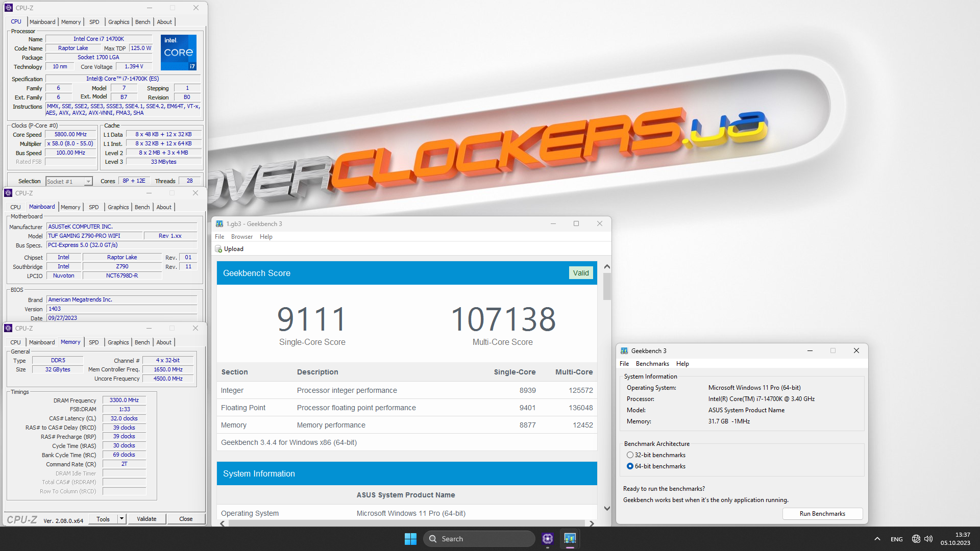Click the Run Benchmarks button
This screenshot has height=551, width=980.
point(822,514)
